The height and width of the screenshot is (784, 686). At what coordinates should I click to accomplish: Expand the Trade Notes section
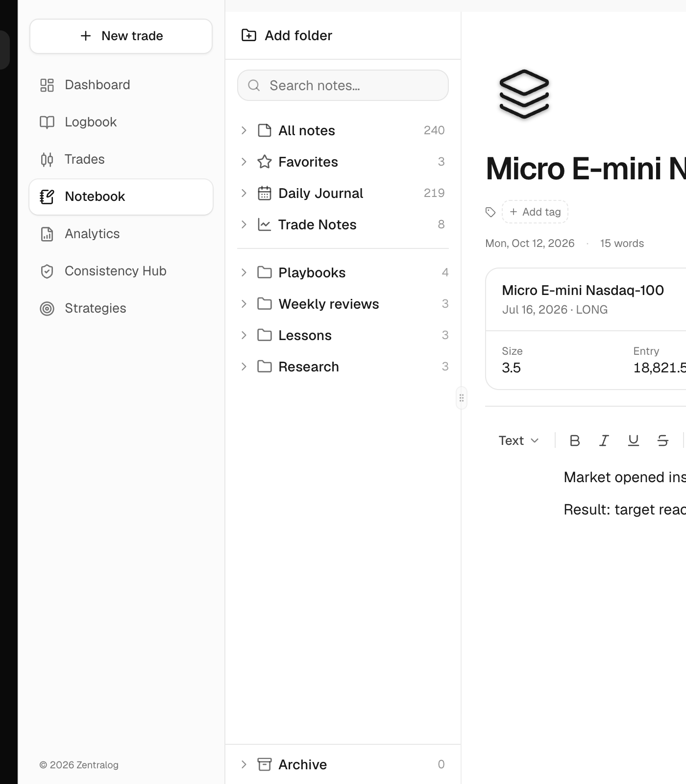(244, 224)
